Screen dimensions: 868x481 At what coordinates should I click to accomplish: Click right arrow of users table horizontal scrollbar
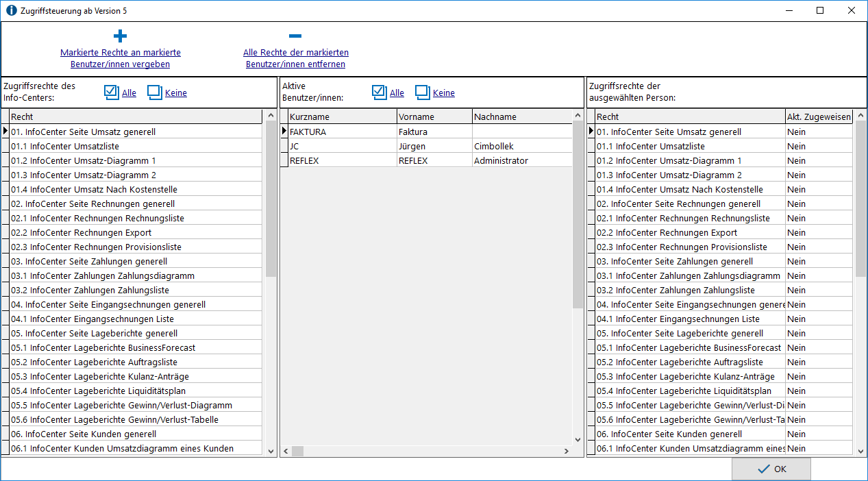tap(566, 451)
